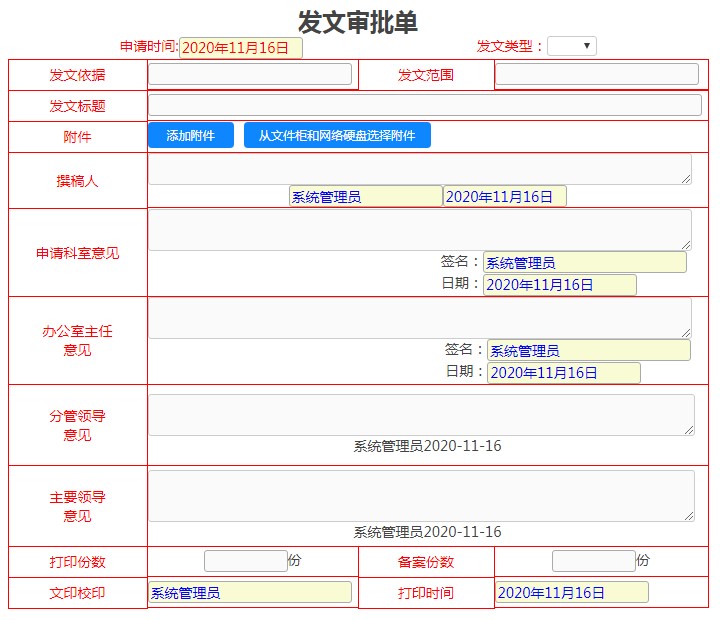
Task: Click the 主要领导意见 text area
Action: [421, 496]
